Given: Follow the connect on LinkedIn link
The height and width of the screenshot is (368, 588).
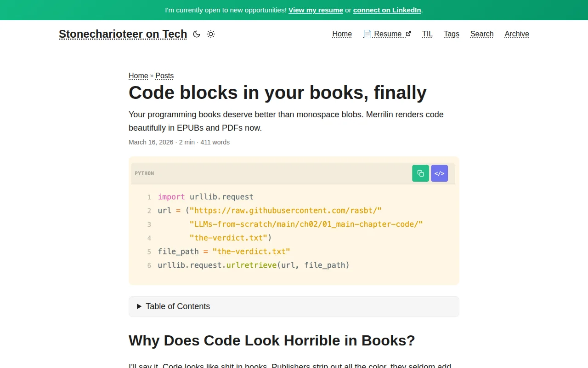Looking at the screenshot, I should coord(387,10).
